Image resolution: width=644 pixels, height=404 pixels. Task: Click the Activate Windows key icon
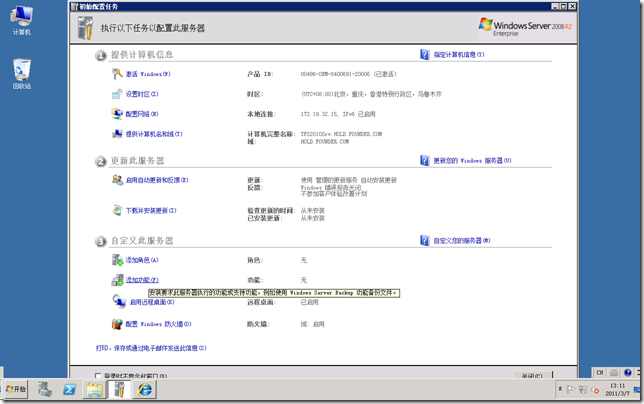pos(117,74)
